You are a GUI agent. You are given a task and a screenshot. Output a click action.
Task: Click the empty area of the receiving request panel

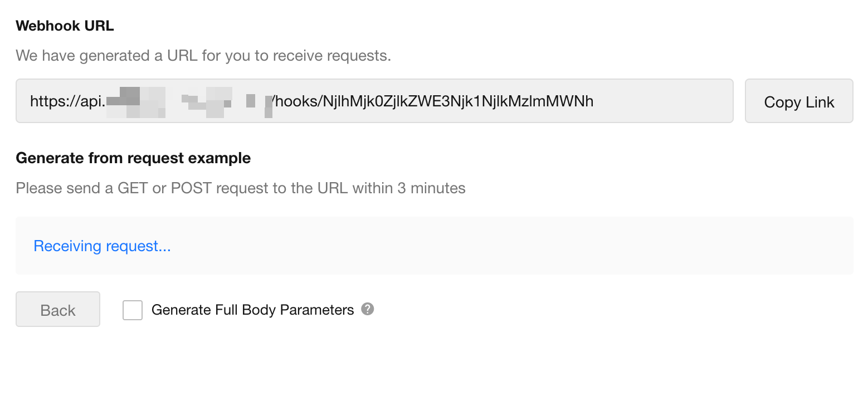click(501, 246)
